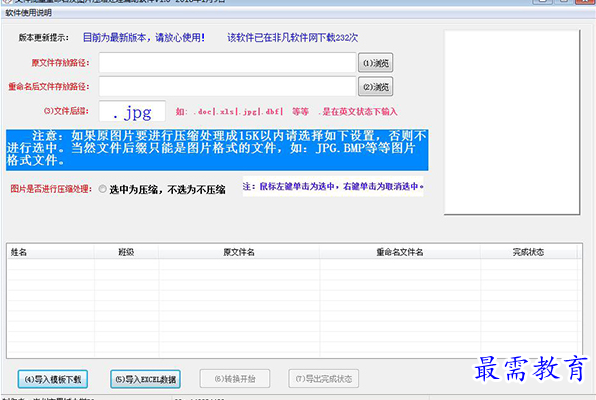This screenshot has height=400, width=596.
Task: Click the first empty row in the table
Action: point(294,264)
